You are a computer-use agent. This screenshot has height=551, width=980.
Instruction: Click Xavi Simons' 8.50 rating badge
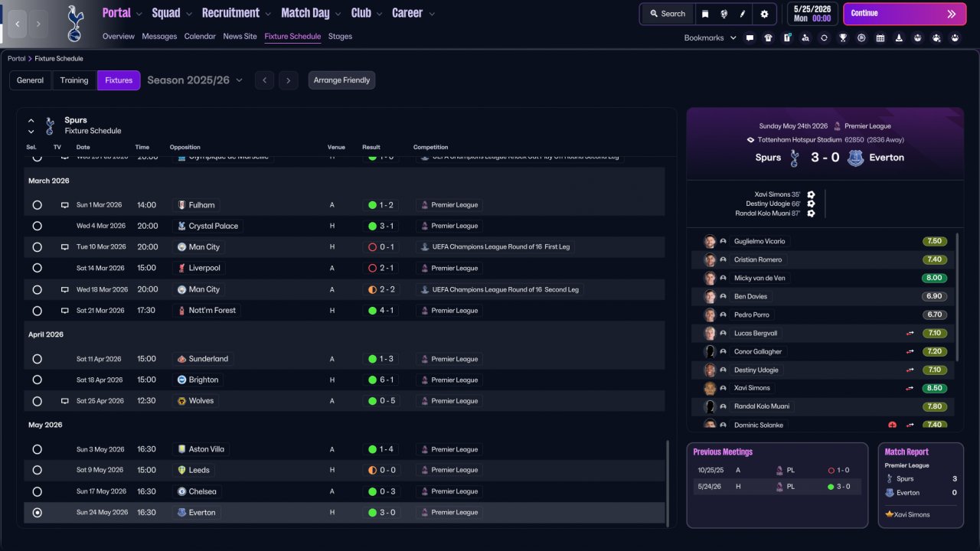pos(934,388)
